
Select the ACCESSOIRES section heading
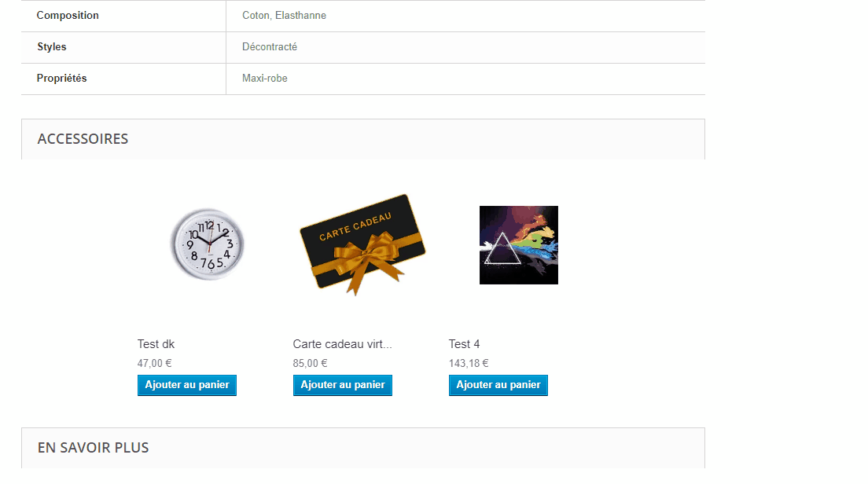click(83, 139)
